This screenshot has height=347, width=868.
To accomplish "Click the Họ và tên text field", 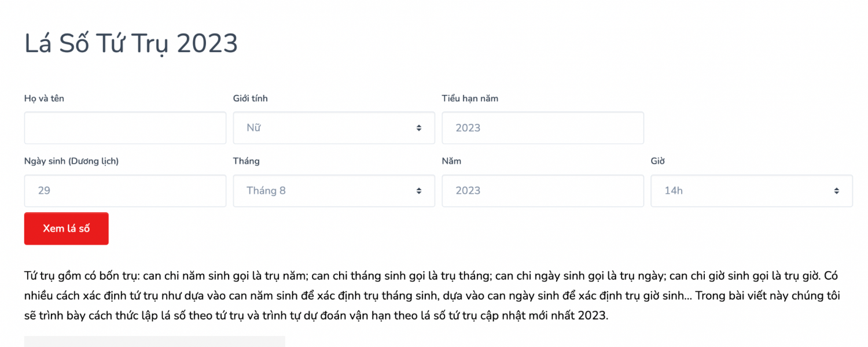I will pyautogui.click(x=125, y=128).
